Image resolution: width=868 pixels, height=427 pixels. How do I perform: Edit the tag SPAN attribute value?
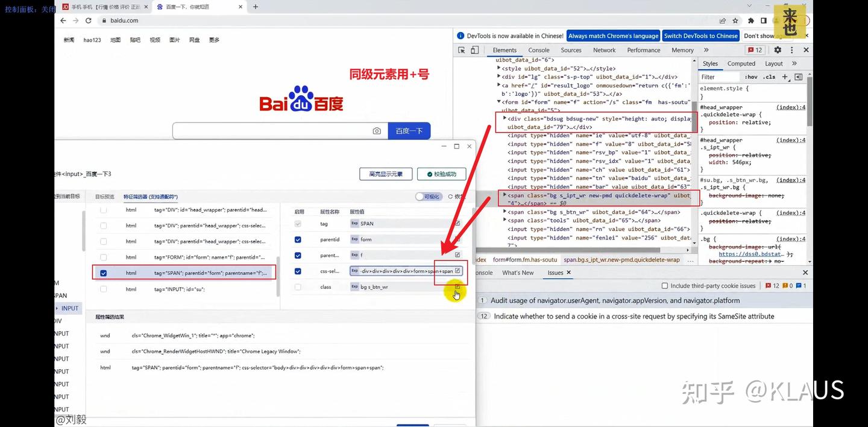coord(458,223)
